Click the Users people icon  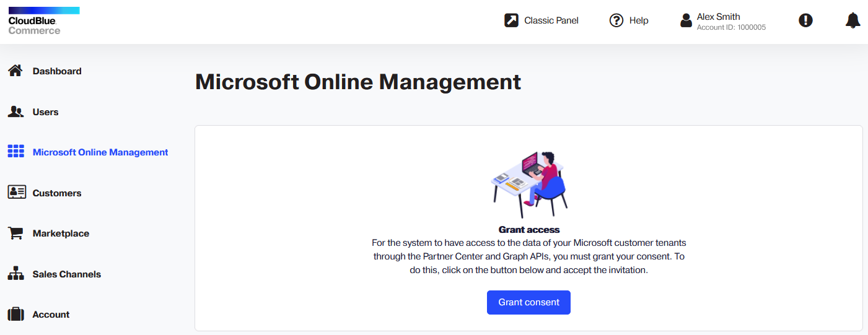tap(15, 111)
